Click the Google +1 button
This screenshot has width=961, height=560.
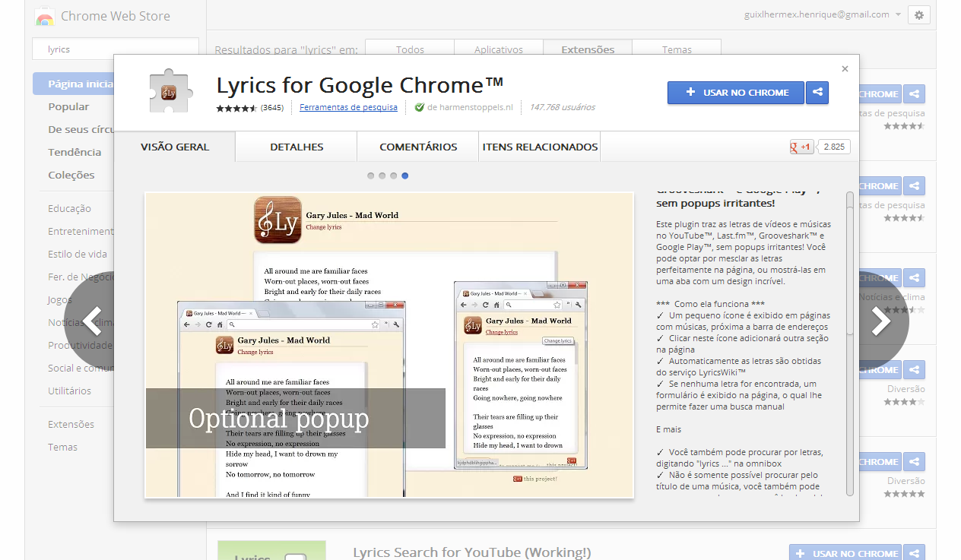tap(802, 147)
